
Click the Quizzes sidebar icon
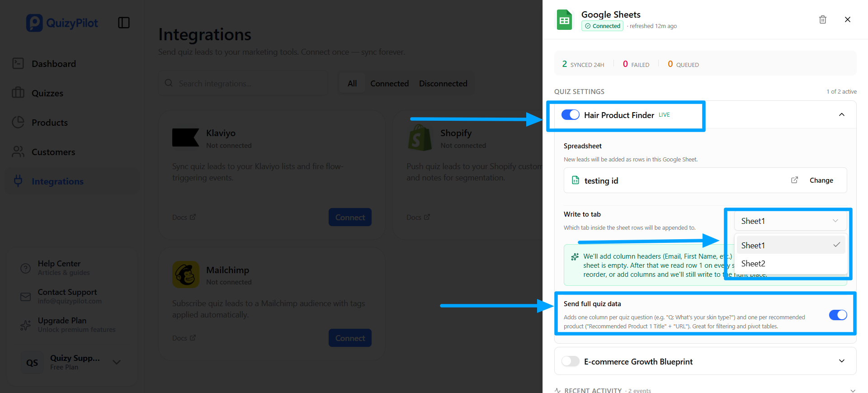18,93
